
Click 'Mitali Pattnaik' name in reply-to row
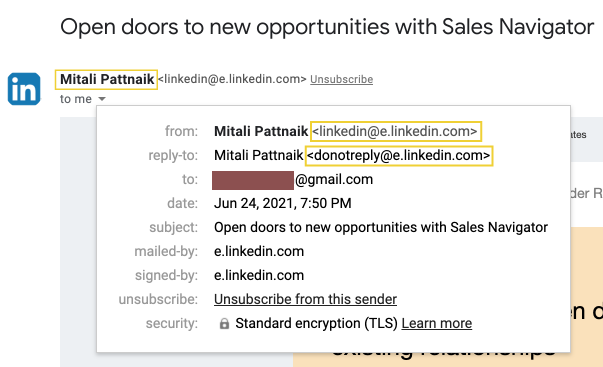[x=258, y=155]
